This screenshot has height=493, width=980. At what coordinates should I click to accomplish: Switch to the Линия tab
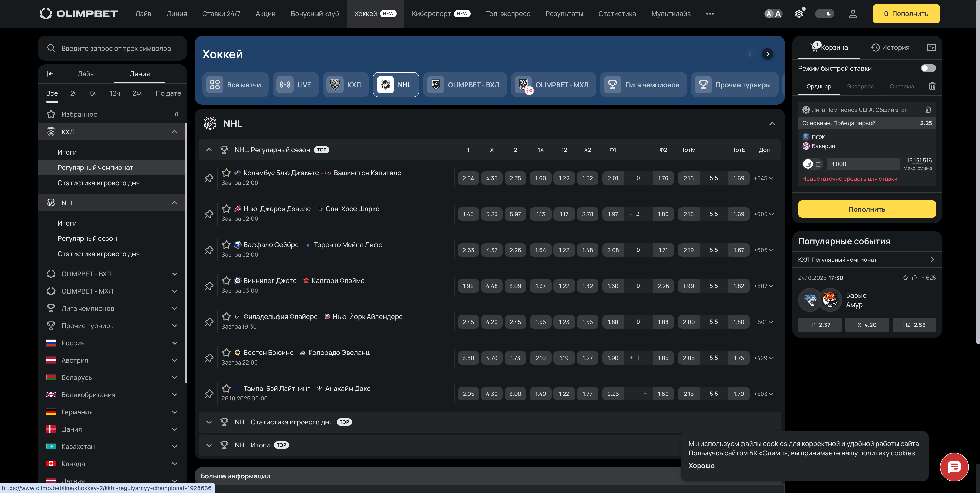140,74
